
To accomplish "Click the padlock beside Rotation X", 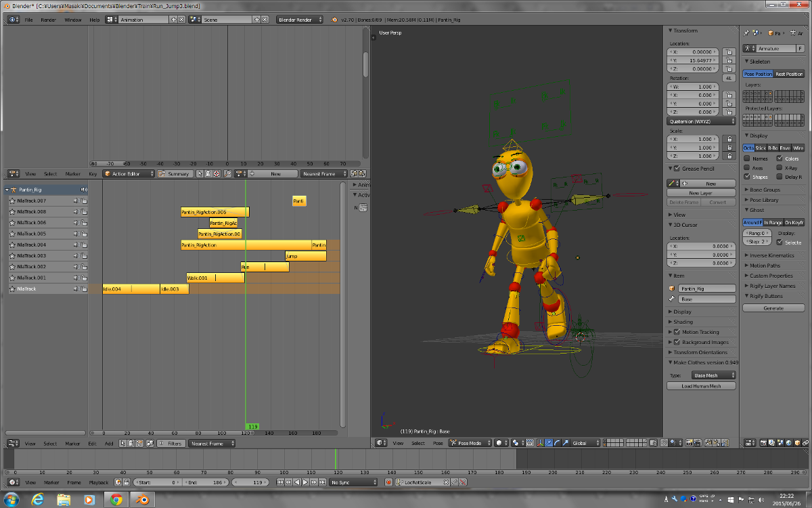I will tap(729, 96).
